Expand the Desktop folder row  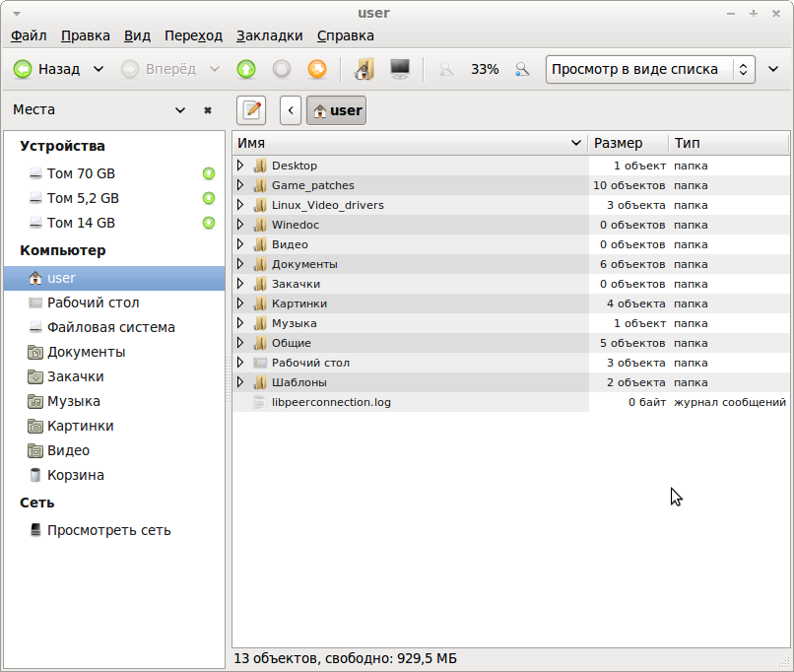tap(240, 166)
